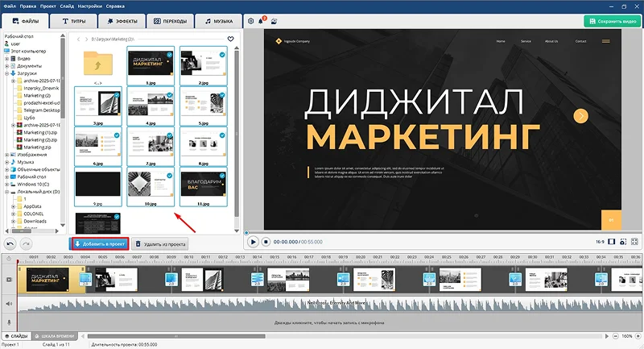Stop the slideshow preview
Screen dimensions: 644x349
[x=266, y=242]
